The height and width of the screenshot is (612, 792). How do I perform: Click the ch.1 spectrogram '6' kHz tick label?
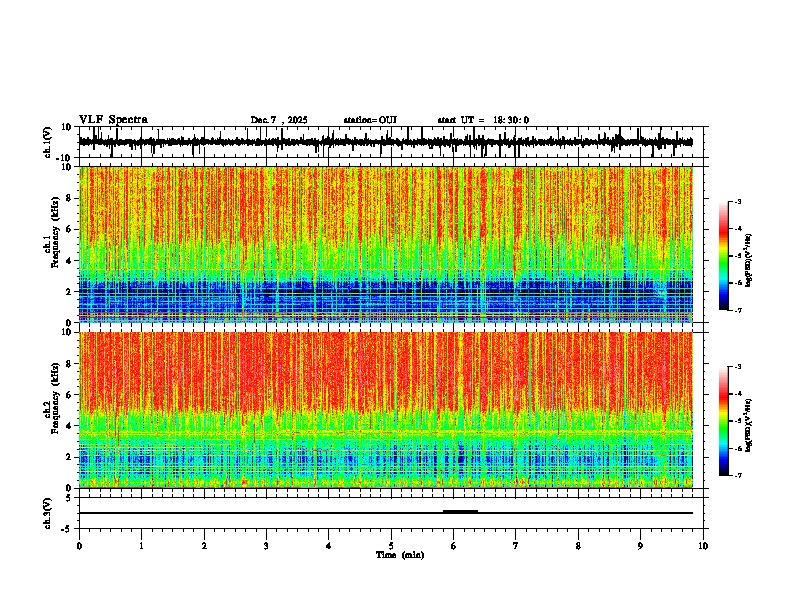click(69, 229)
